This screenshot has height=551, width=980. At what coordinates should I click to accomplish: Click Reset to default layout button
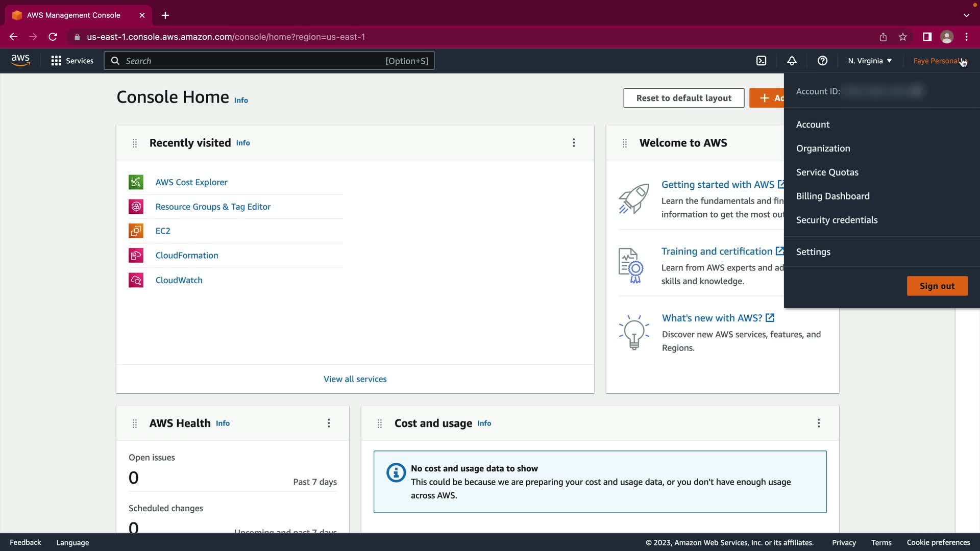point(683,98)
